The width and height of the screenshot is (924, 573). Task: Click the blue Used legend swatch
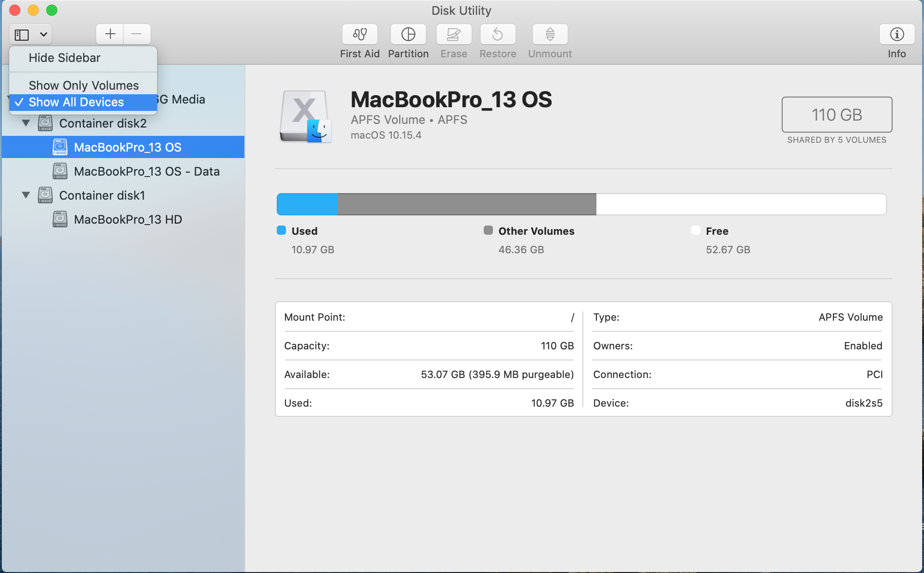click(281, 231)
